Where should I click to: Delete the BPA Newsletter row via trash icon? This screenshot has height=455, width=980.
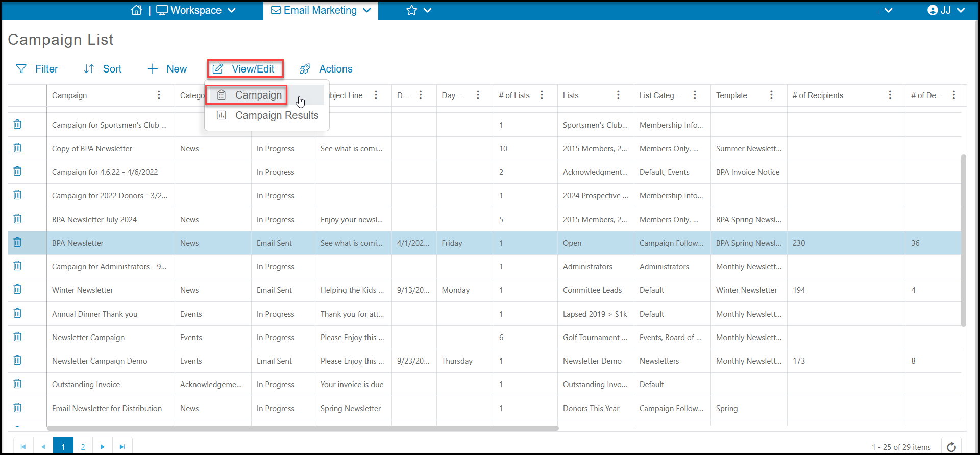(x=17, y=242)
